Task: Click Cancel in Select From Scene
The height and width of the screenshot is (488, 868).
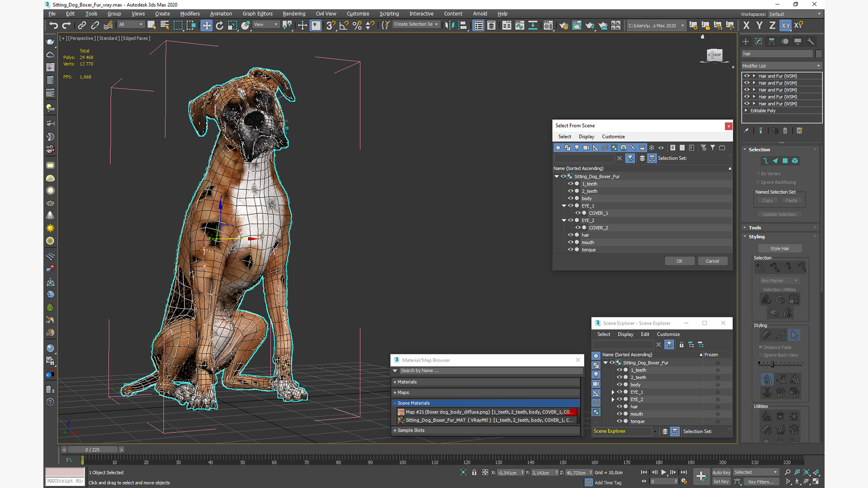Action: coord(712,261)
